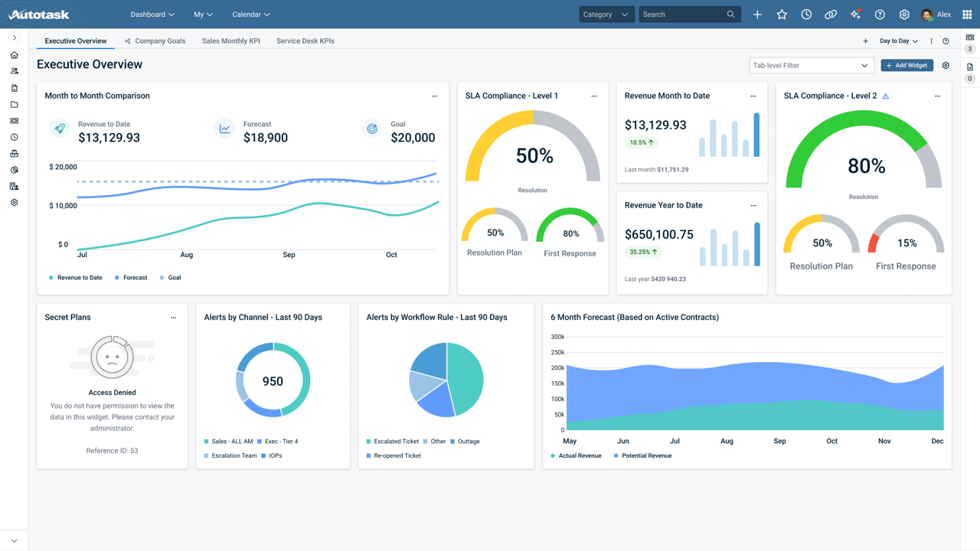Click the Add Widget button
The width and height of the screenshot is (980, 551).
tap(906, 65)
